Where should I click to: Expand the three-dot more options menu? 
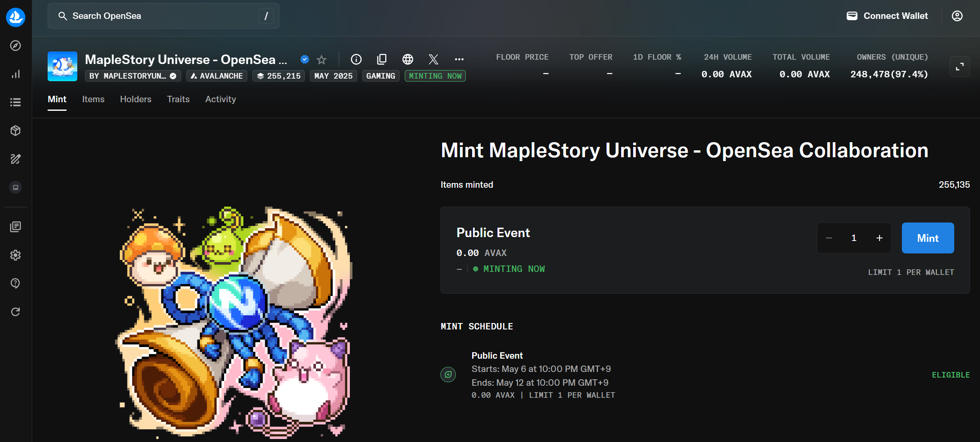pos(459,59)
